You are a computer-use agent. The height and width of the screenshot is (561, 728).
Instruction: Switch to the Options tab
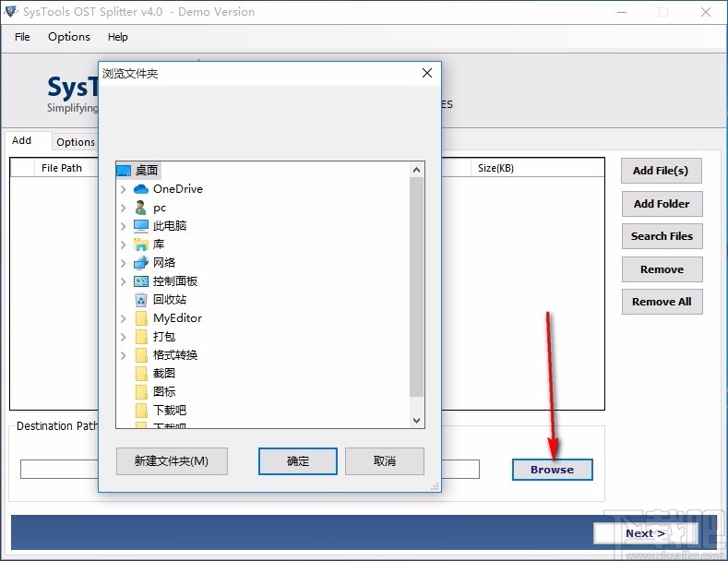pos(76,142)
